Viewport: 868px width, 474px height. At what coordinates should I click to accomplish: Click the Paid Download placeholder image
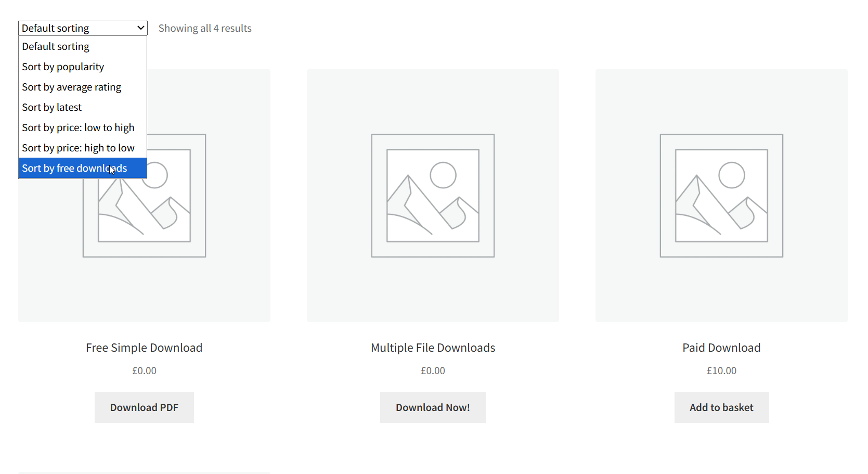[721, 195]
